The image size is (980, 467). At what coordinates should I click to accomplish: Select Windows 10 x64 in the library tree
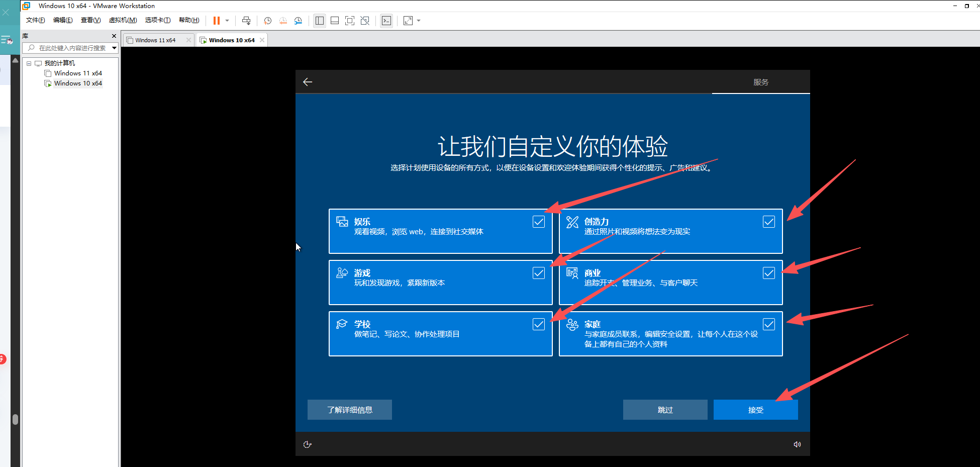(78, 83)
